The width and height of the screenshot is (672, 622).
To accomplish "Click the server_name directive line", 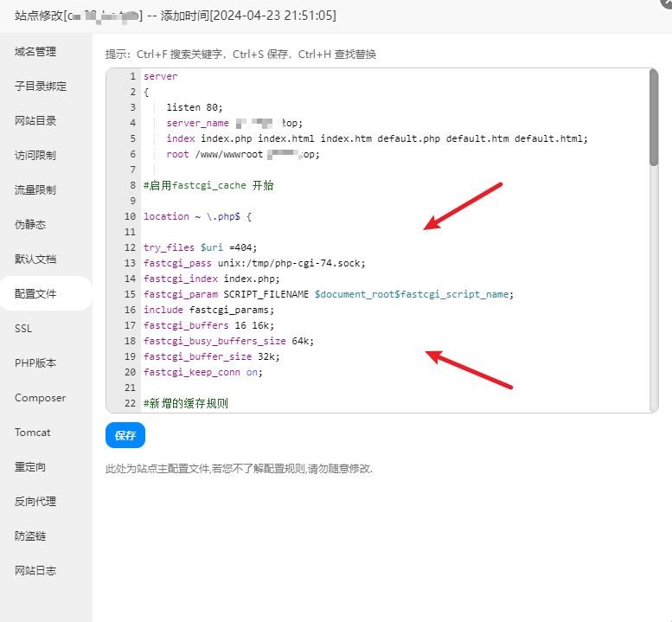I will point(234,123).
